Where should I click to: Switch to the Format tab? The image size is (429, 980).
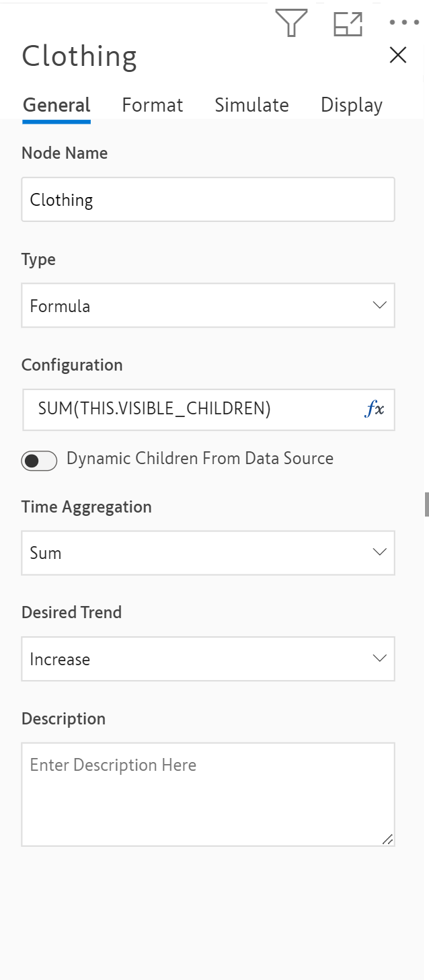pyautogui.click(x=152, y=105)
